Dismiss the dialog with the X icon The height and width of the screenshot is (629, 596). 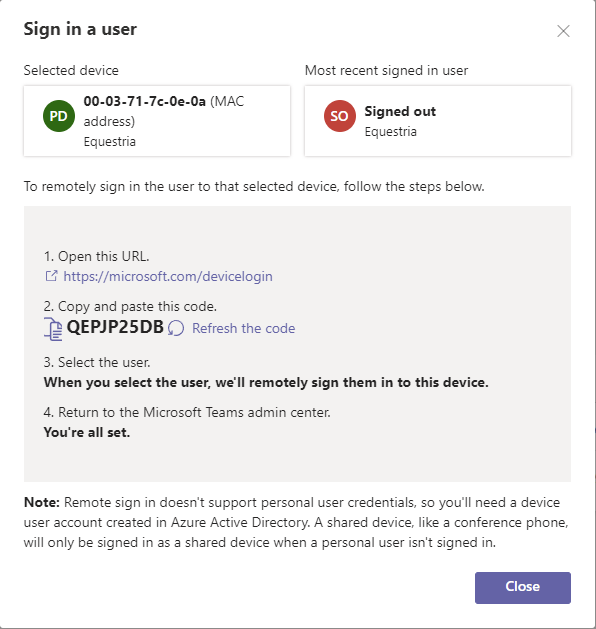click(x=563, y=31)
